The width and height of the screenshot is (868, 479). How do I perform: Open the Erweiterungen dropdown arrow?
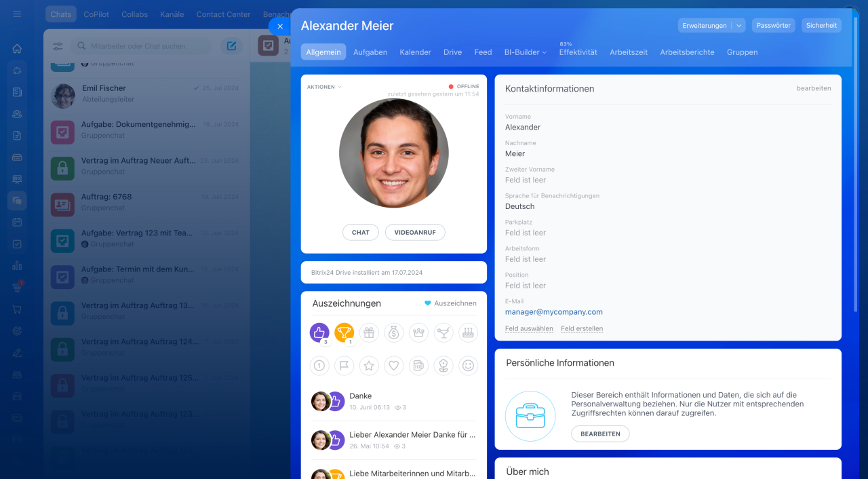739,25
